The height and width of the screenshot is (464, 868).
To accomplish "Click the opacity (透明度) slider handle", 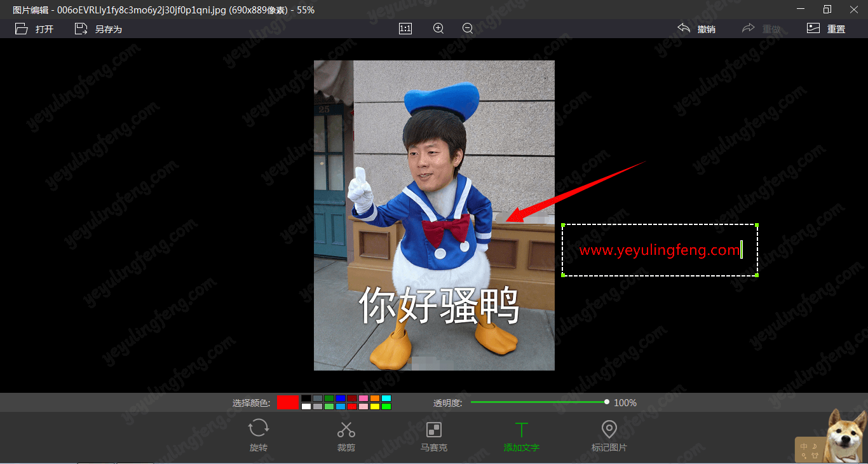I will pos(607,402).
